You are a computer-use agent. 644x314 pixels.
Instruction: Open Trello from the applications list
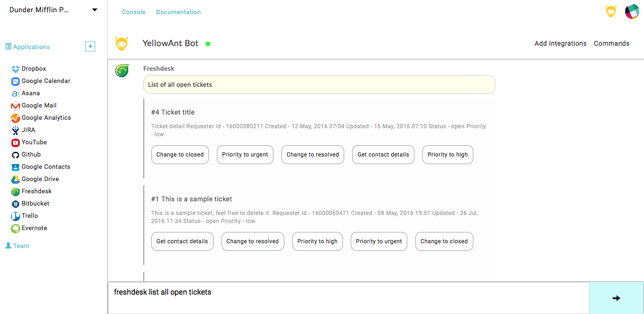pos(15,215)
